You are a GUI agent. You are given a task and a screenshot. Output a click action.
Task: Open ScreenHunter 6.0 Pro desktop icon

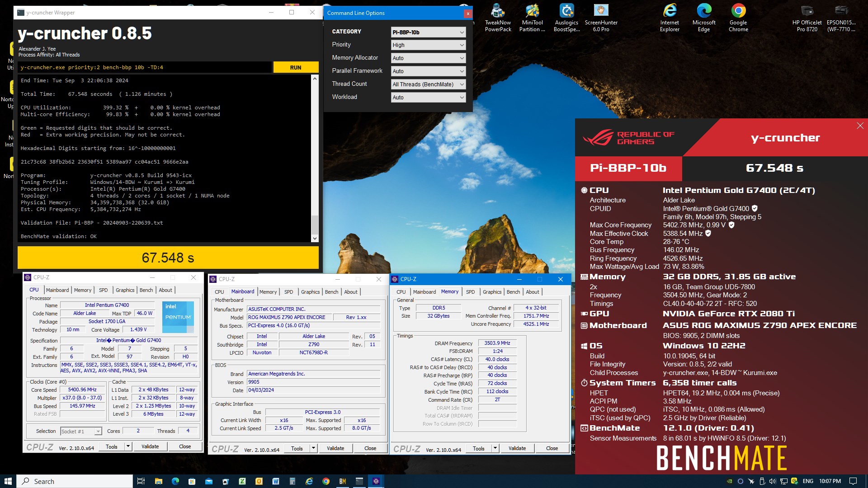tap(601, 18)
